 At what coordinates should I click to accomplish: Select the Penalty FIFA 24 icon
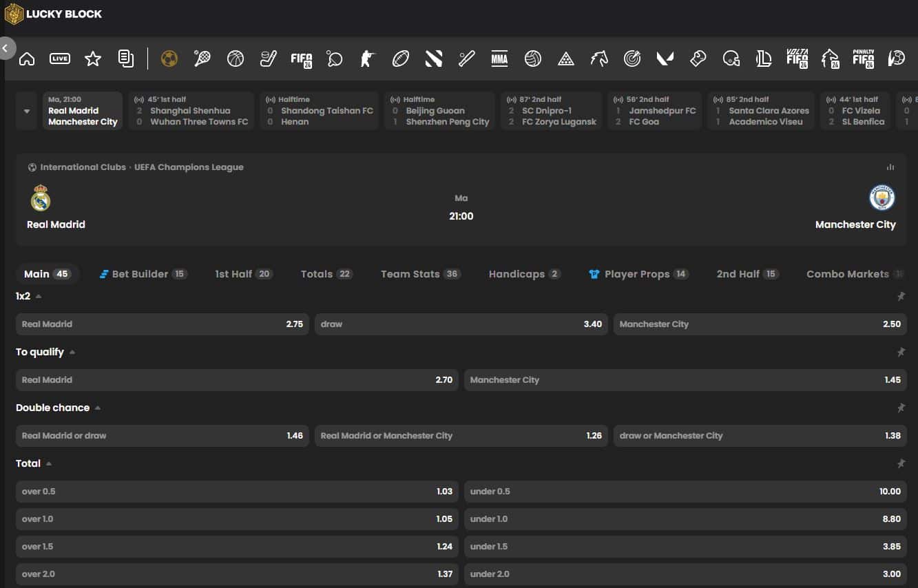864,59
